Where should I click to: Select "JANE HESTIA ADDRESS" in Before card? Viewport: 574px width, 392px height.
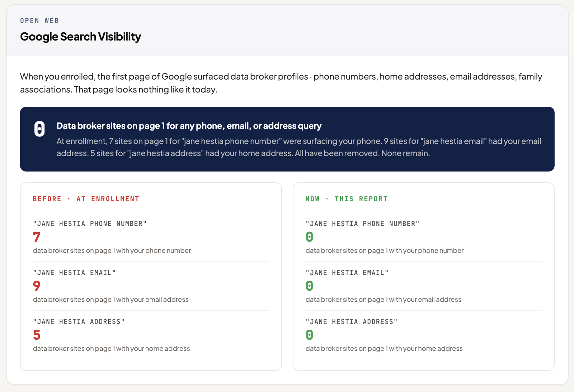(79, 322)
